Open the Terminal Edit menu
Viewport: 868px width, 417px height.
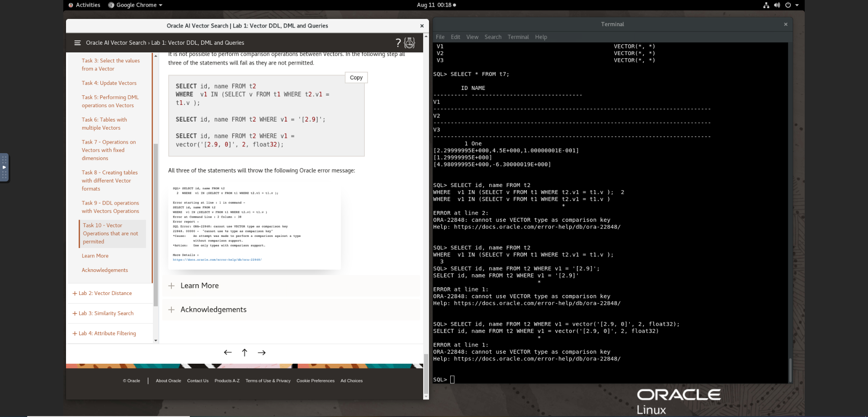(x=456, y=37)
